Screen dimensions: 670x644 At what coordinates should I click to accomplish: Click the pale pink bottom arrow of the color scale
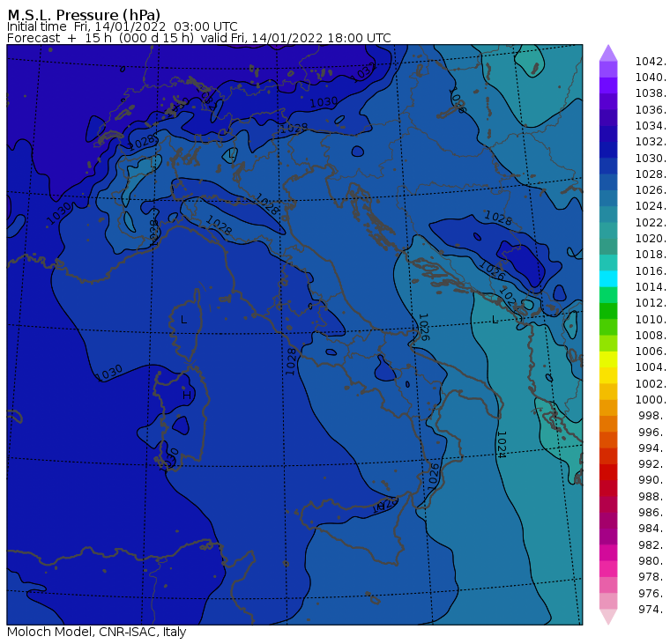tap(608, 617)
